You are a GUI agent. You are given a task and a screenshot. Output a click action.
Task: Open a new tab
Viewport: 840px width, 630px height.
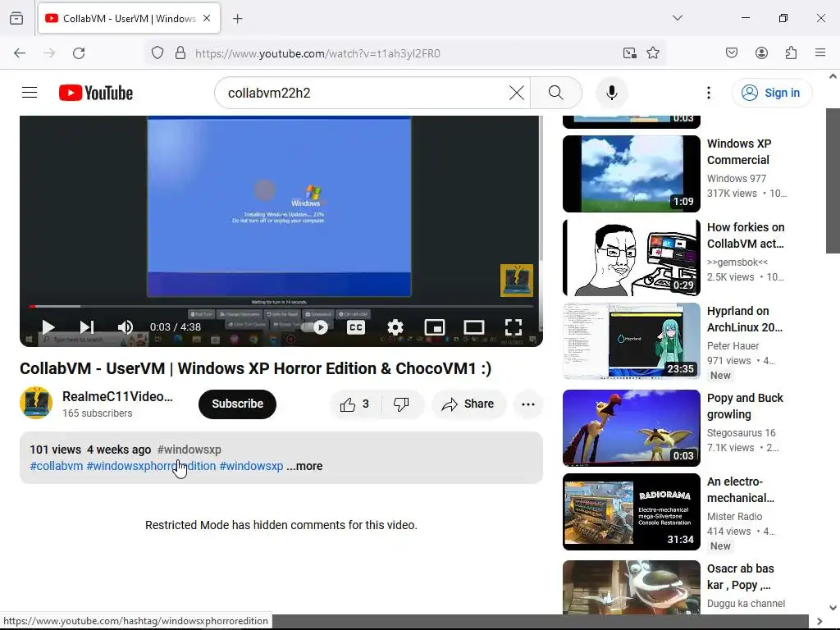(x=237, y=19)
